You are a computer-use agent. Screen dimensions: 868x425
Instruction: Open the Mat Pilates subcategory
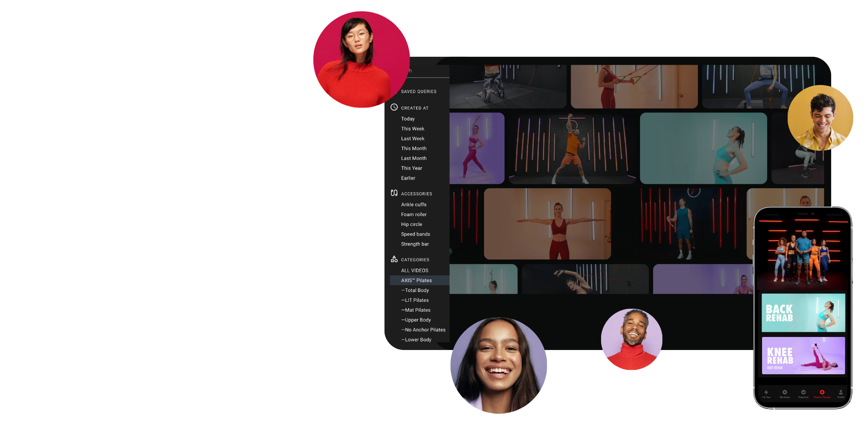[x=417, y=310]
